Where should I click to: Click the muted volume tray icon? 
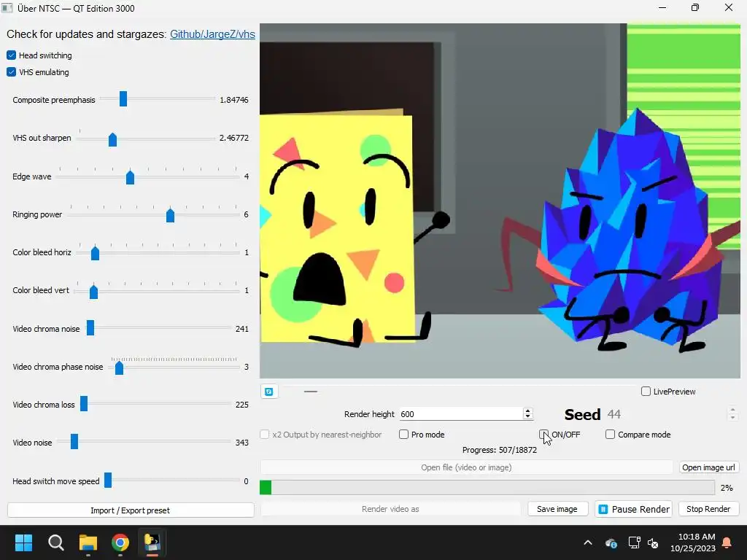tap(653, 542)
